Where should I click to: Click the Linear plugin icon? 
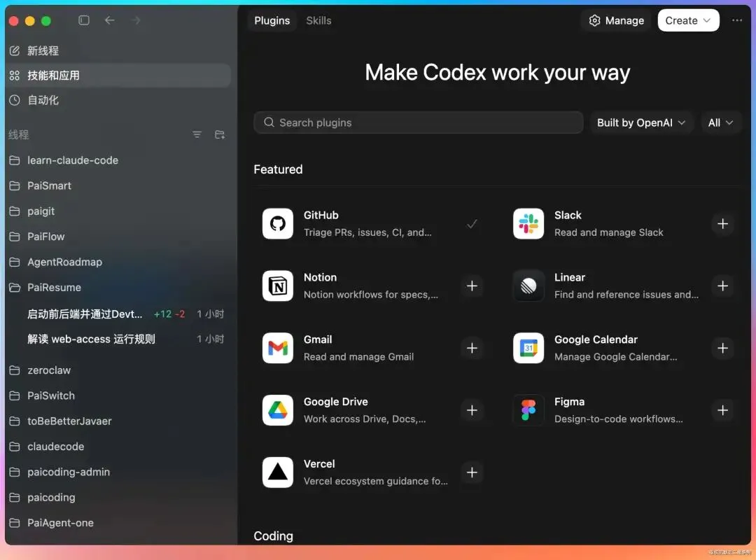528,286
